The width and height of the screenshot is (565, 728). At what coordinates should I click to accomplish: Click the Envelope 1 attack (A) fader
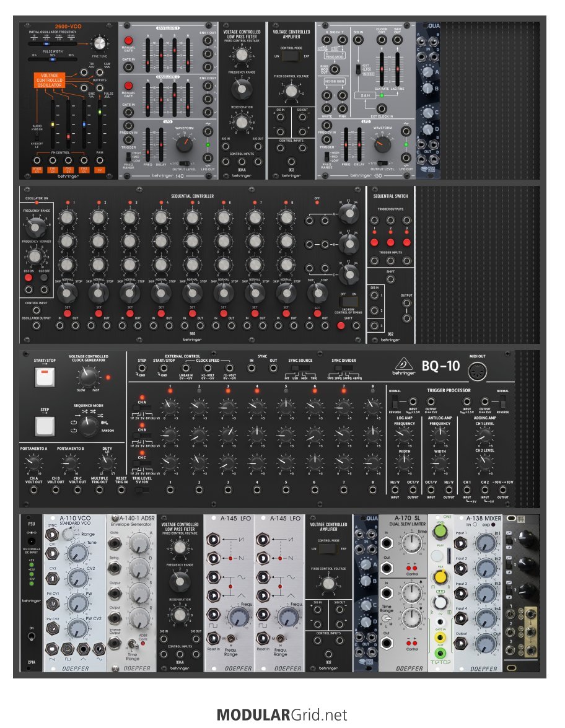tap(148, 55)
